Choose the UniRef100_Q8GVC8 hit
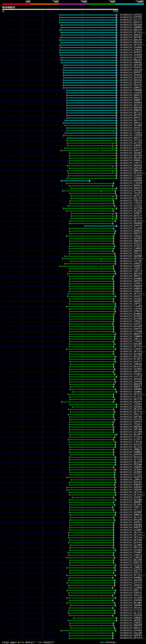Screen dimensions: 146x644 (131, 35)
